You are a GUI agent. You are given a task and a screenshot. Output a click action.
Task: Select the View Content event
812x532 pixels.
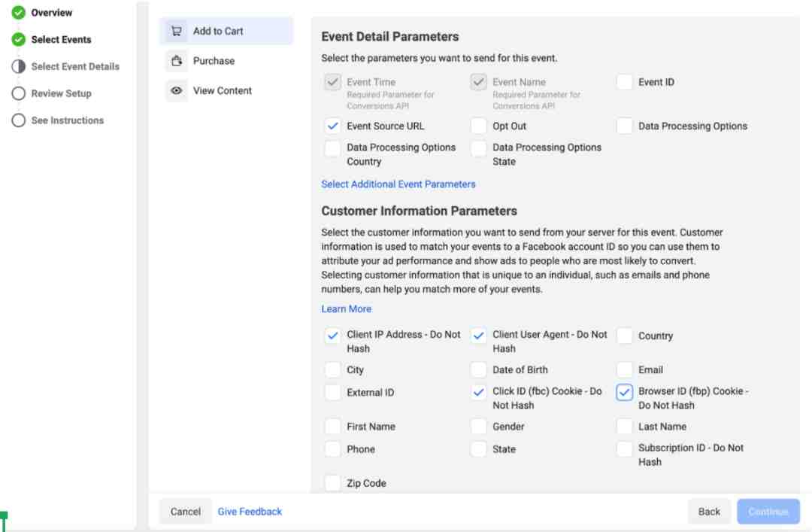tap(226, 90)
